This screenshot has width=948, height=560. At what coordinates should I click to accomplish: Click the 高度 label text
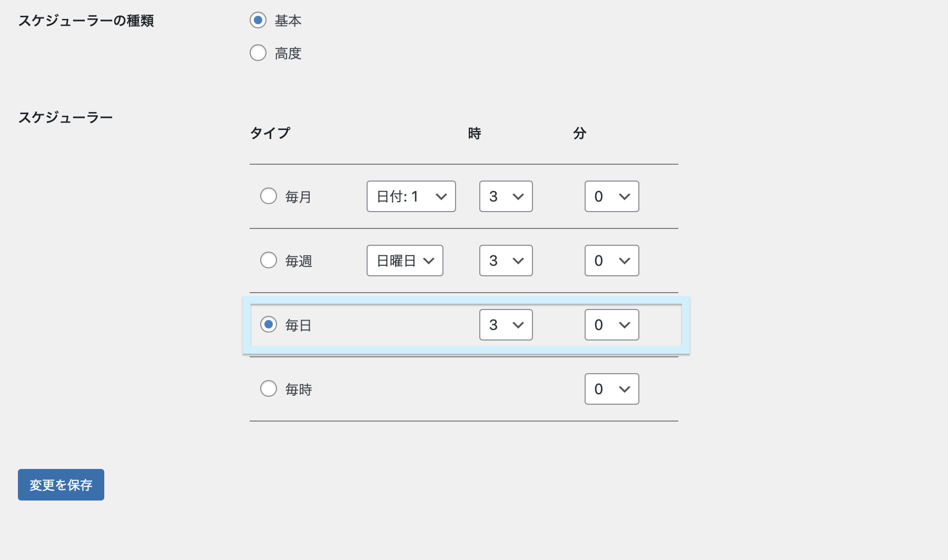click(288, 53)
